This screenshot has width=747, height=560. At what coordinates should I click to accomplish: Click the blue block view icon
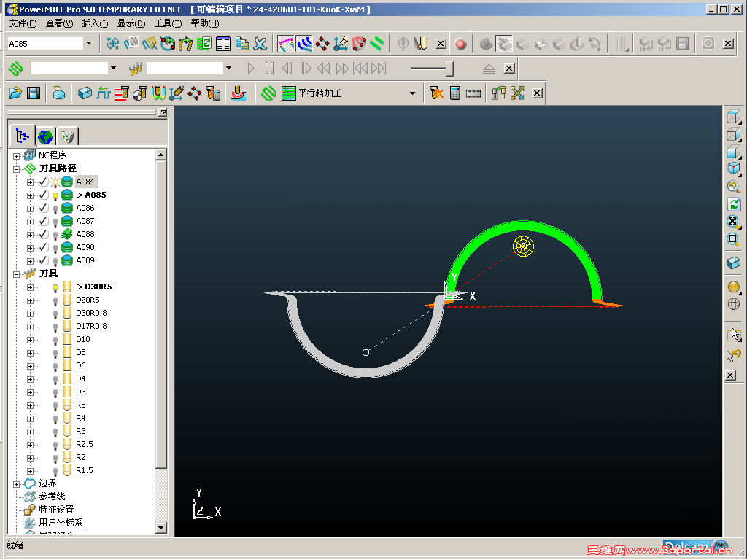click(734, 262)
